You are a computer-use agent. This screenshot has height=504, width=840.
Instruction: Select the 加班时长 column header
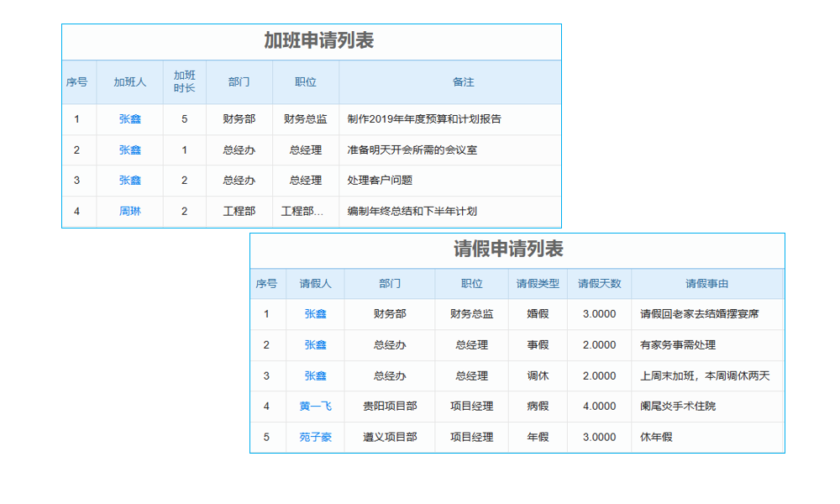(184, 81)
